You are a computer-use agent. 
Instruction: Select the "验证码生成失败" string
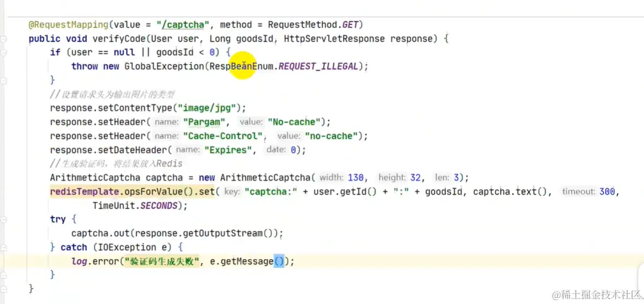tap(162, 261)
